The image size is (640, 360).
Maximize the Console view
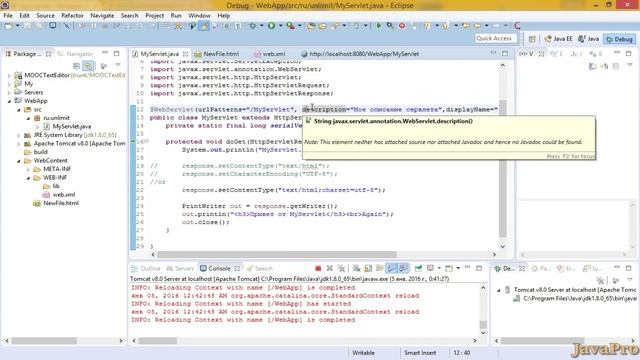[x=479, y=268]
